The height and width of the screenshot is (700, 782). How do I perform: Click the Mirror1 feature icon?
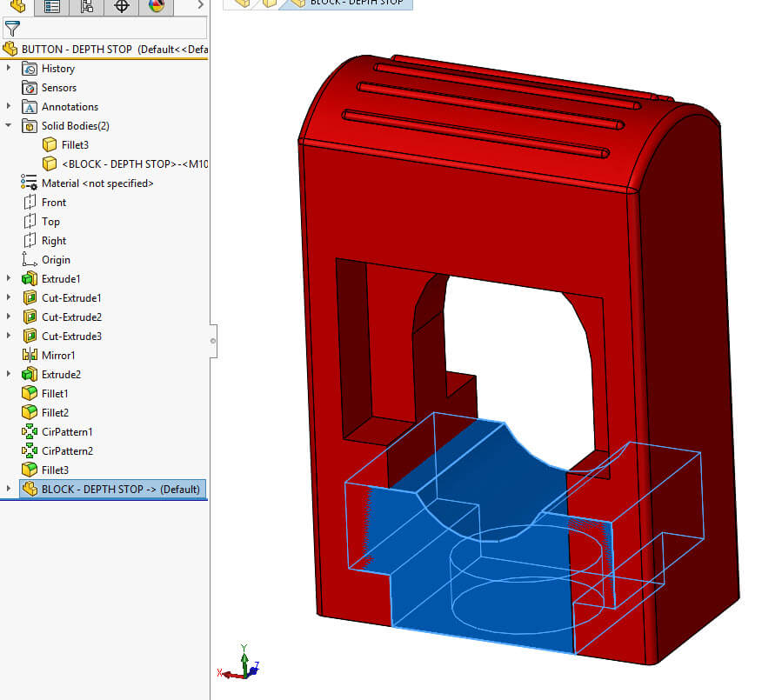pyautogui.click(x=29, y=355)
